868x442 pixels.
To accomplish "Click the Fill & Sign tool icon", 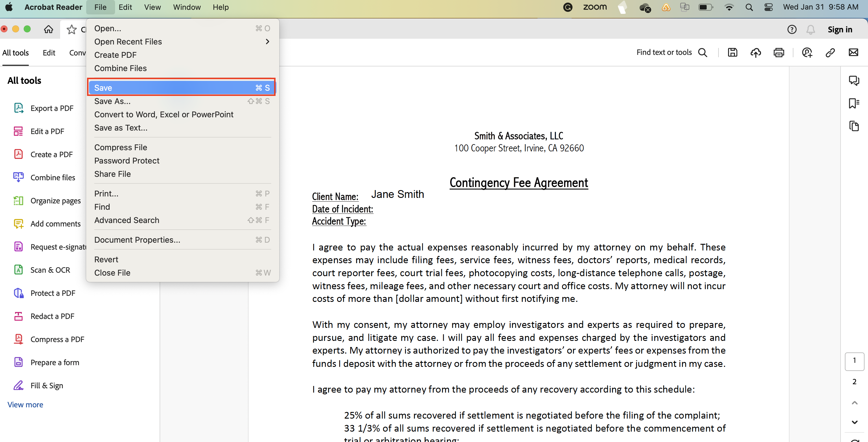I will tap(19, 385).
